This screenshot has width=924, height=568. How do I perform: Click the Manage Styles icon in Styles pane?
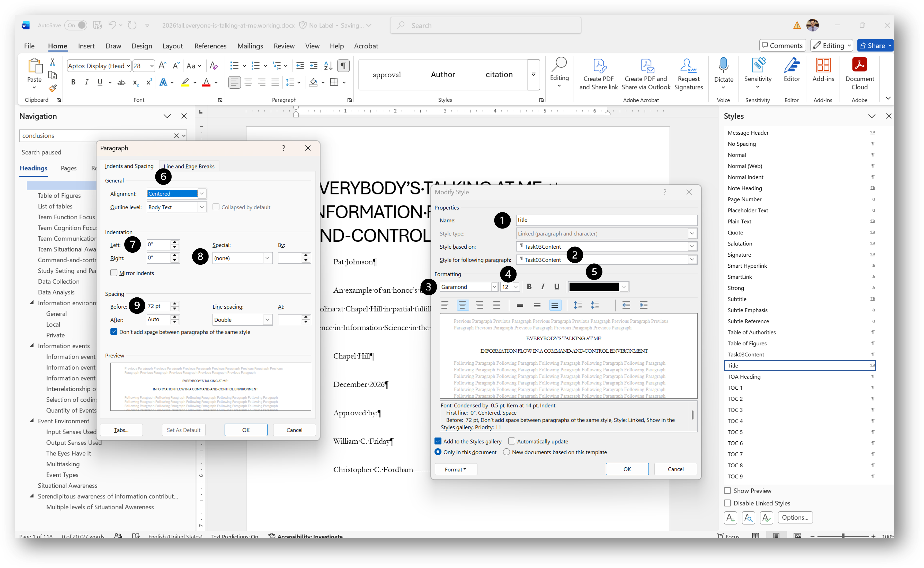click(766, 518)
